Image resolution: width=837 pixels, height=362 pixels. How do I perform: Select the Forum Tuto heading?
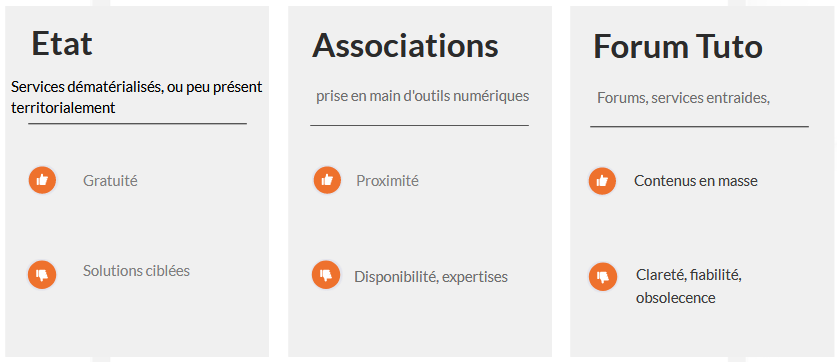[x=678, y=46]
